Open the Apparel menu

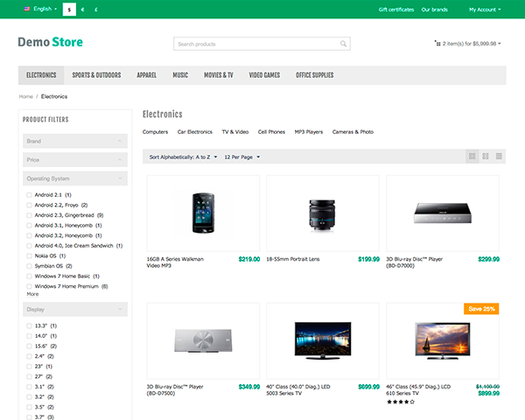point(147,75)
